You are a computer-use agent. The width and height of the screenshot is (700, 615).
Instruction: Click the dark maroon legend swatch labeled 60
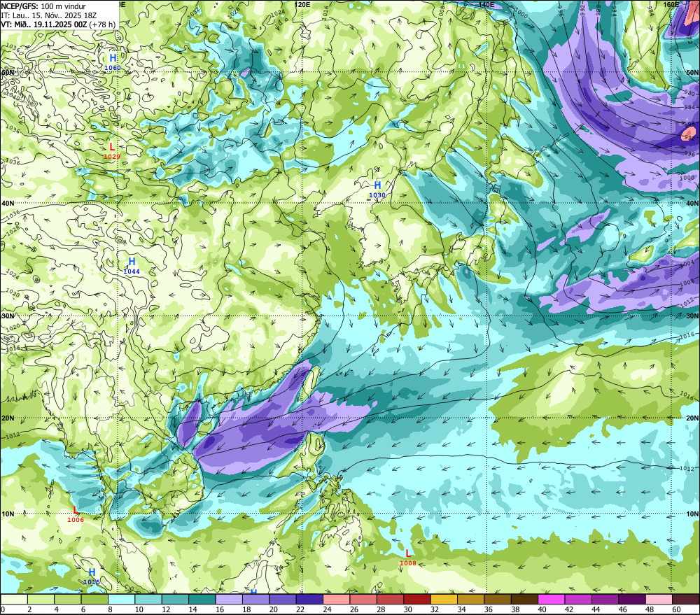(x=685, y=600)
